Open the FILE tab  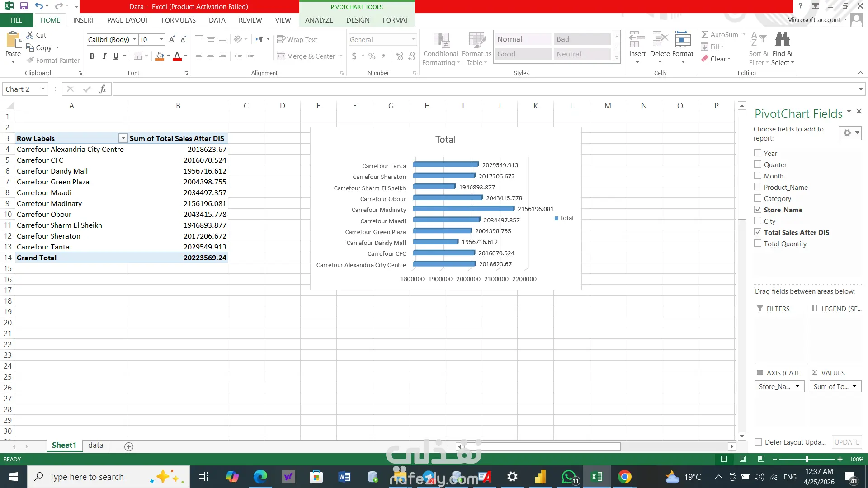point(16,20)
